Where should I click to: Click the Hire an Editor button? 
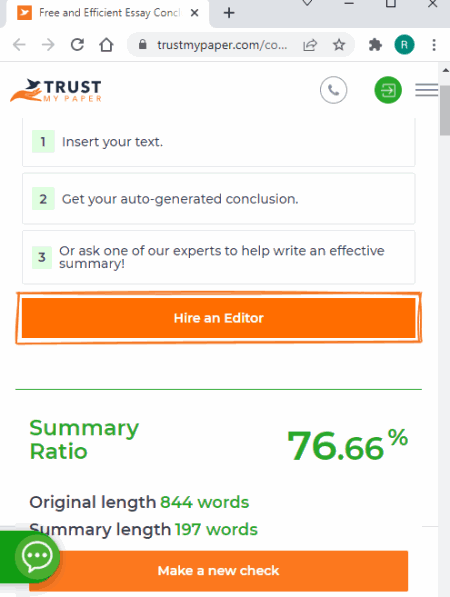tap(219, 318)
